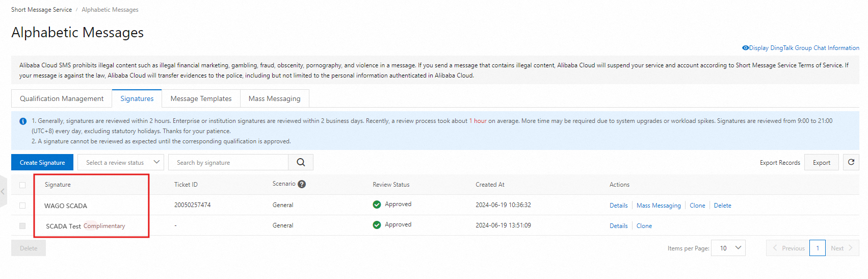Click the green Approved icon for WAGO SCADA
The height and width of the screenshot is (279, 868).
click(x=377, y=205)
